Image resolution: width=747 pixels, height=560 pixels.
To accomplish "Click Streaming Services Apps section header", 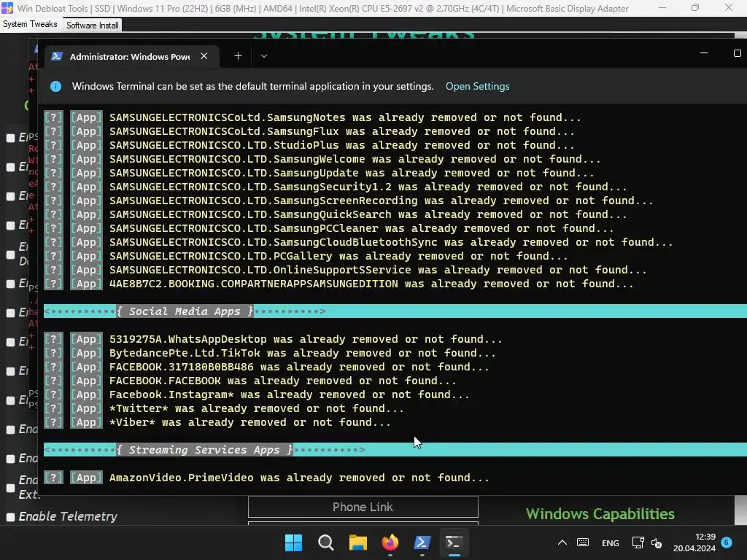I will pos(204,450).
